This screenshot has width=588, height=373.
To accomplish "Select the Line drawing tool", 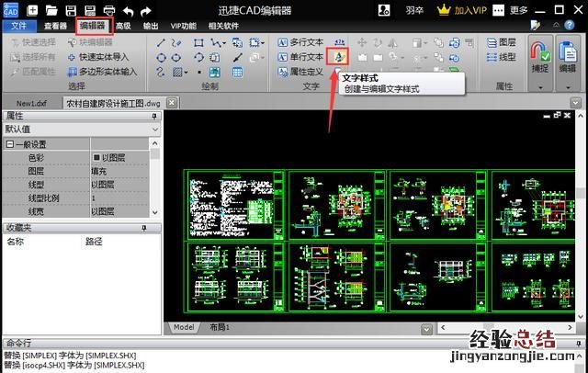I will pyautogui.click(x=161, y=43).
